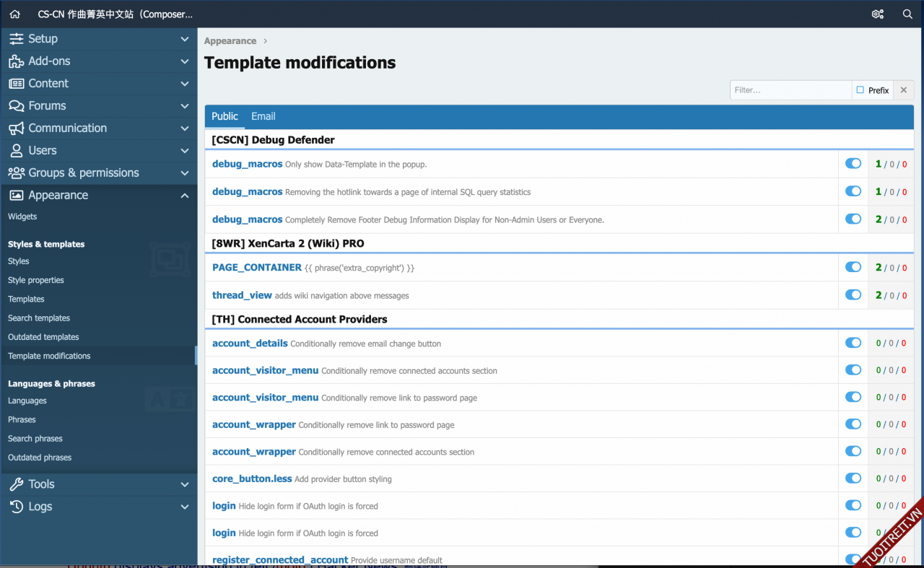Viewport: 924px width, 568px height.
Task: Expand the Users section chevron
Action: click(185, 151)
